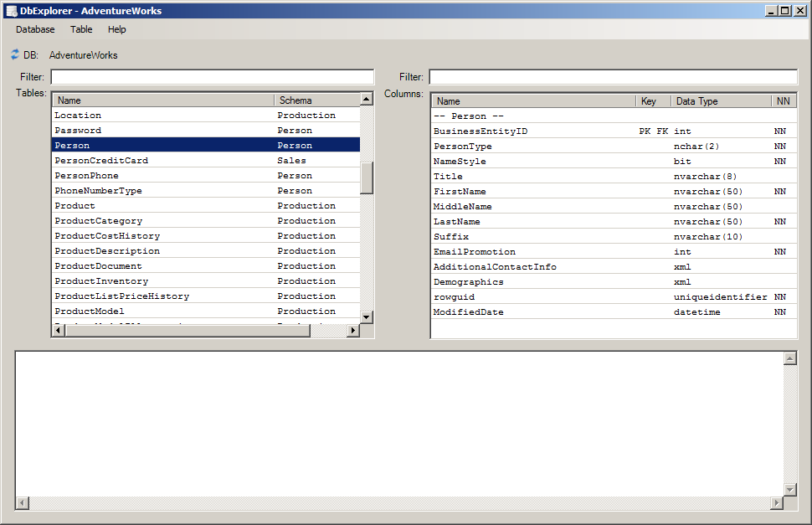Viewport: 812px width, 525px height.
Task: Select the AdditionalContactInfo column row
Action: (x=614, y=266)
